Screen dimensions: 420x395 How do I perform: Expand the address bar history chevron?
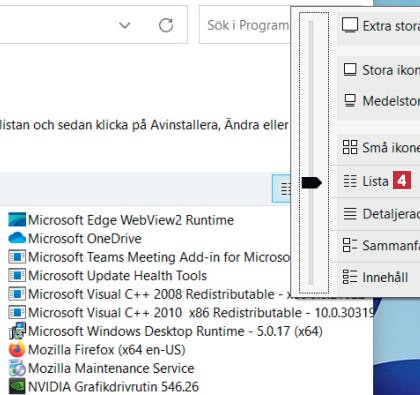point(125,25)
